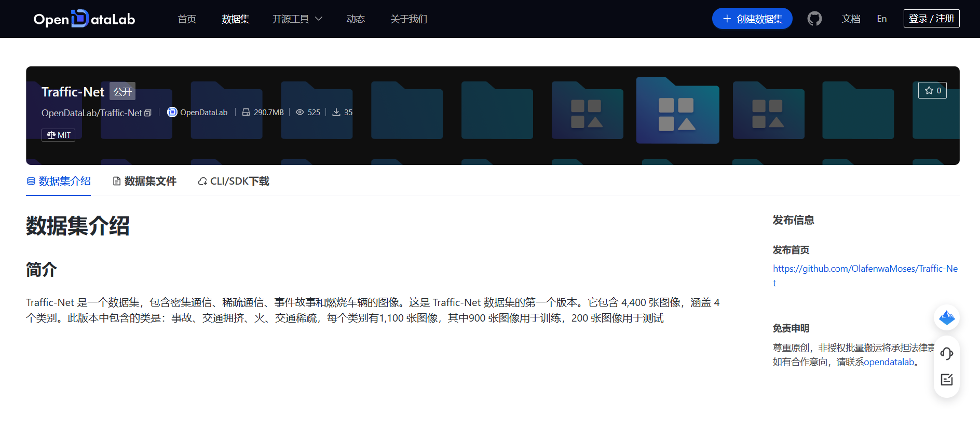The height and width of the screenshot is (445, 980).
Task: Click the 公开 visibility badge
Action: (x=122, y=92)
